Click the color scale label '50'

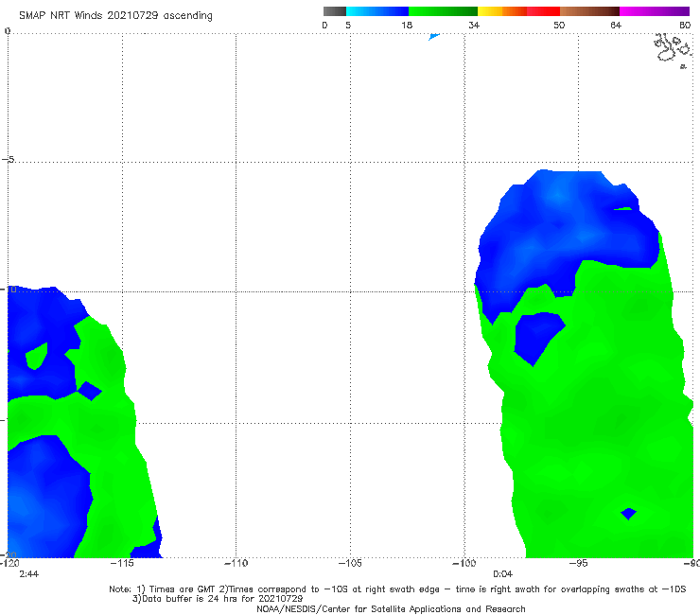pyautogui.click(x=559, y=25)
